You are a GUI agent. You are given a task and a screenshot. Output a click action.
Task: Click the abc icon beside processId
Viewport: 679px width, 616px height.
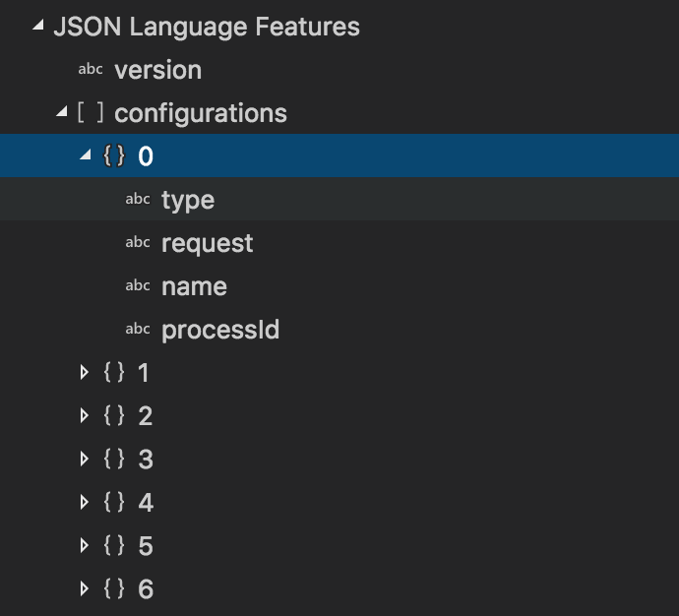pyautogui.click(x=138, y=329)
